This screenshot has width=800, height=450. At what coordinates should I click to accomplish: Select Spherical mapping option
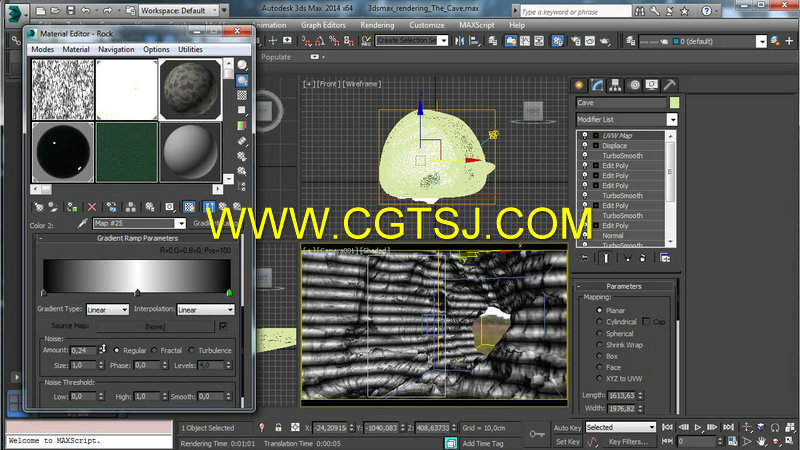599,333
